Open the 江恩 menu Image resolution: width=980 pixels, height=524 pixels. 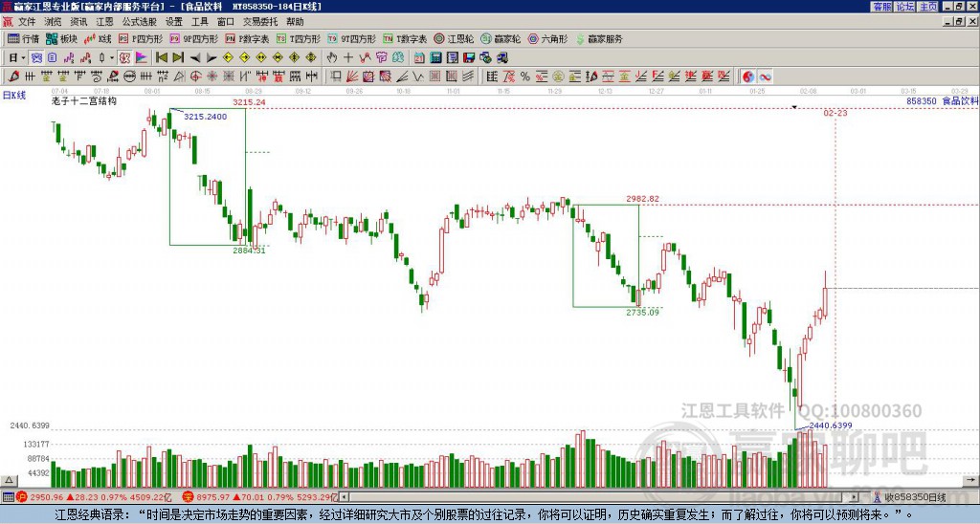pos(104,22)
